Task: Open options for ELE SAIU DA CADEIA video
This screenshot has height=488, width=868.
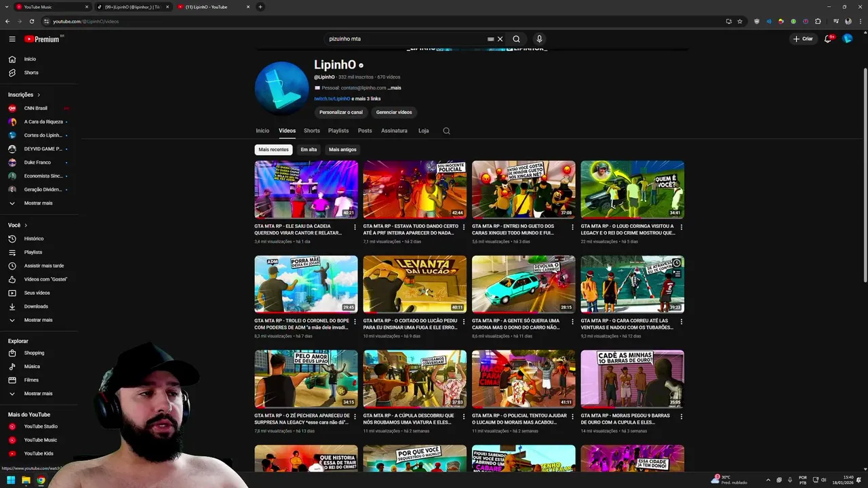Action: [x=355, y=227]
